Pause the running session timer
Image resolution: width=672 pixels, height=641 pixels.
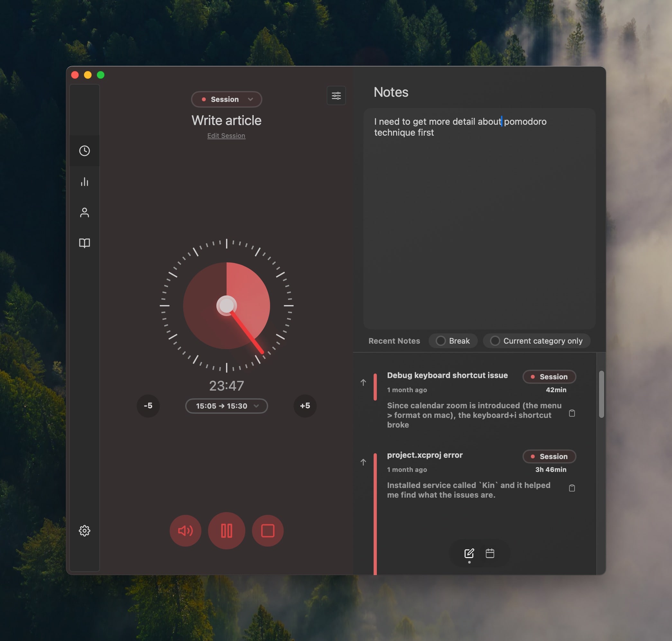(x=226, y=530)
